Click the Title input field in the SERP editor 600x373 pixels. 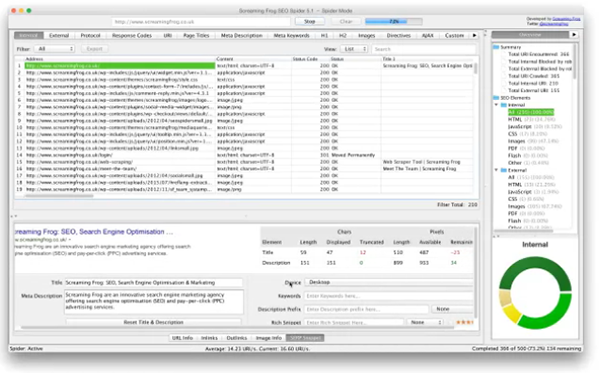click(153, 283)
